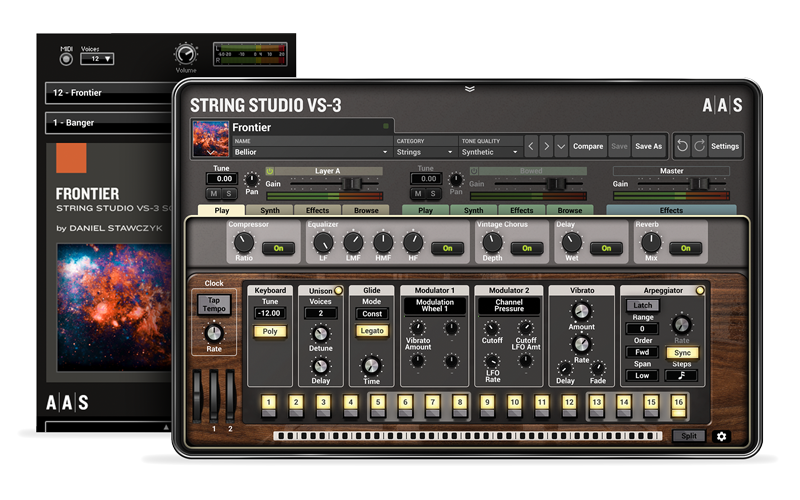Click the Layer A Mute button

214,193
